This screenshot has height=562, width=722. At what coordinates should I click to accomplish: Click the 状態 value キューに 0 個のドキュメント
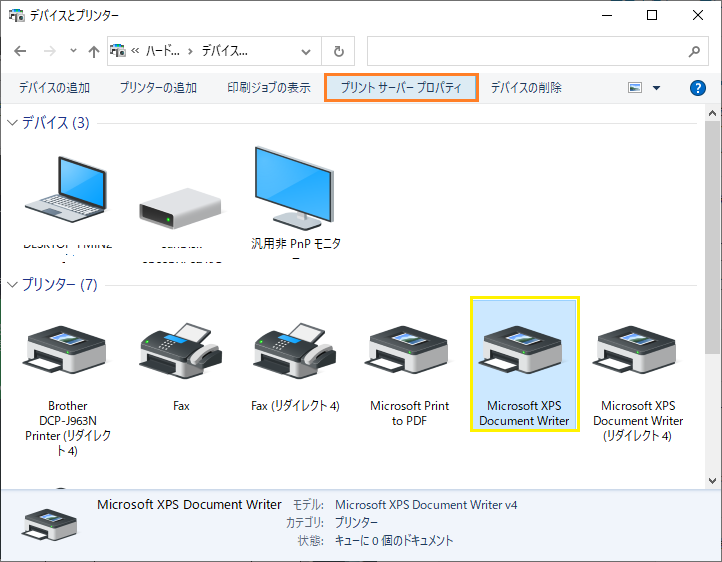click(x=394, y=540)
